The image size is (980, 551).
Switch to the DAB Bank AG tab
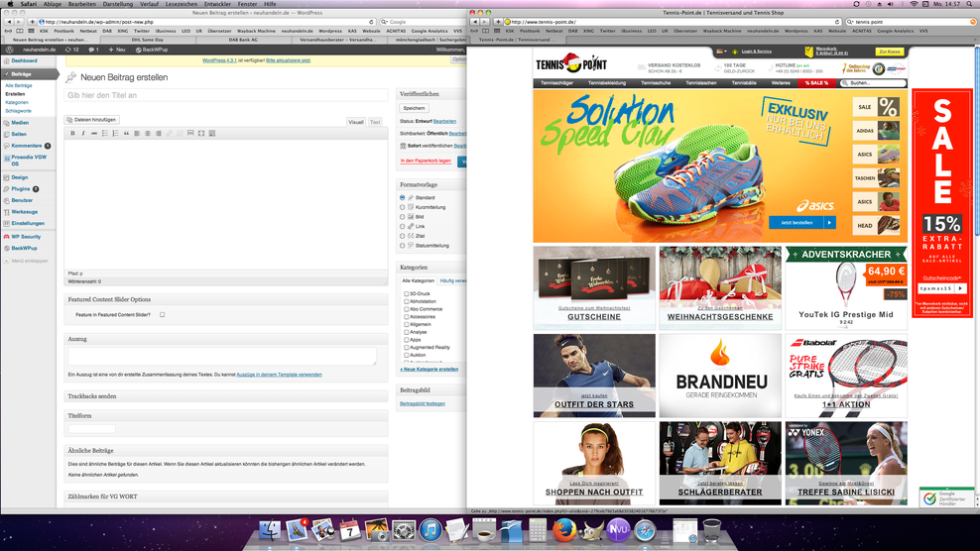(x=243, y=40)
